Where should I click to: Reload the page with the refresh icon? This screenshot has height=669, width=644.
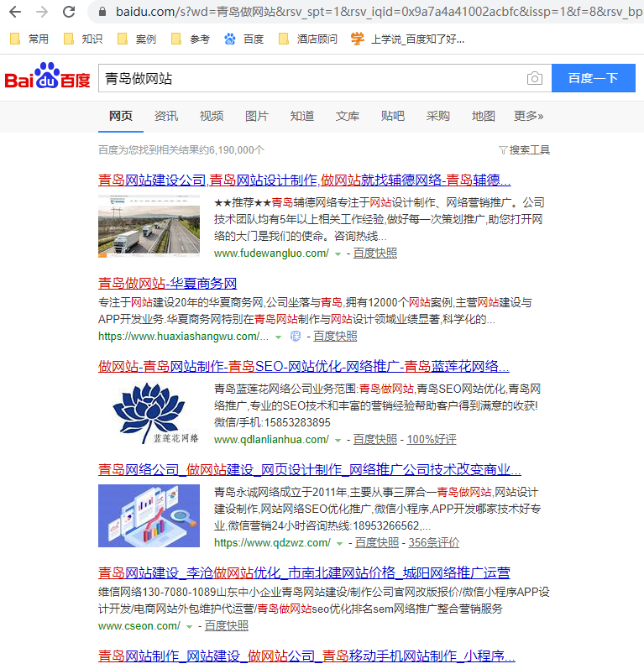point(69,12)
